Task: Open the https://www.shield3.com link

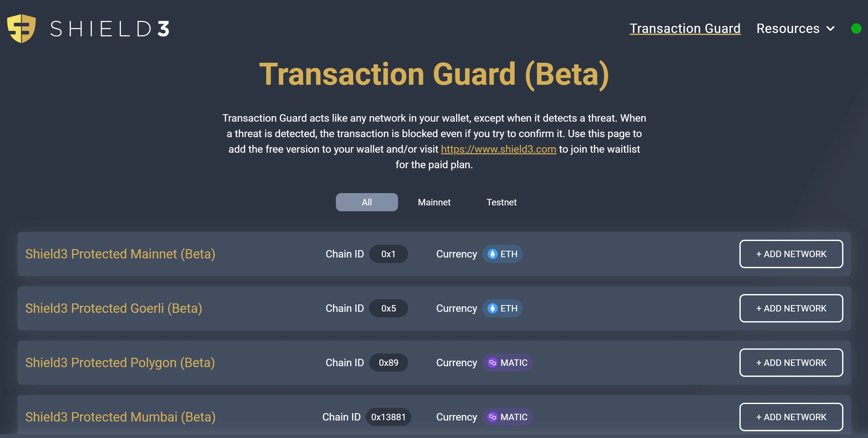Action: (x=498, y=149)
